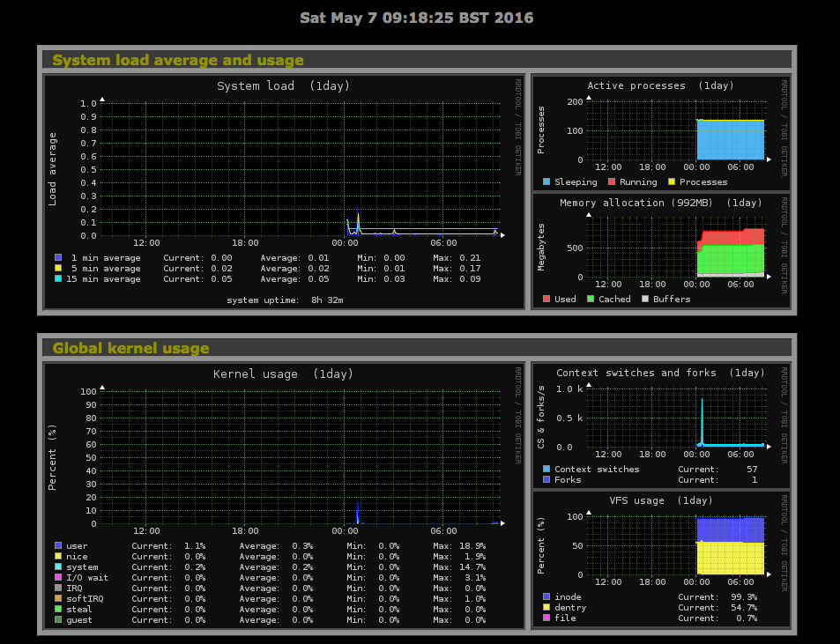Click the date 'Sat May 7 09:18:25 BST 2016'
The image size is (840, 644).
pyautogui.click(x=417, y=18)
